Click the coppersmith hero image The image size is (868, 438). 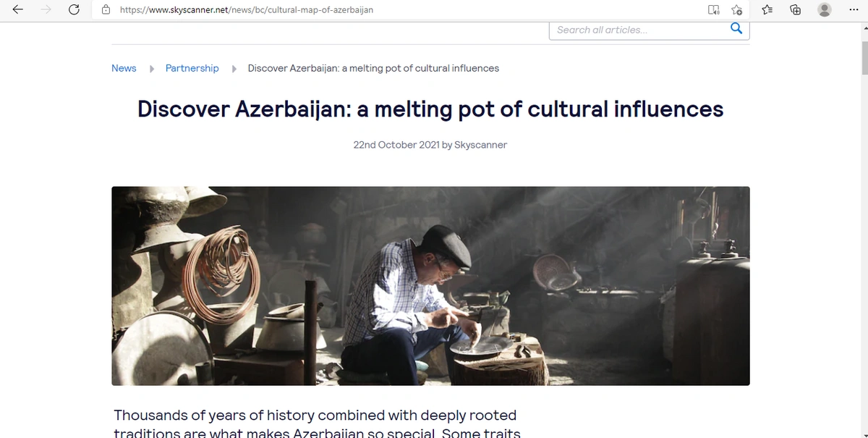(430, 286)
